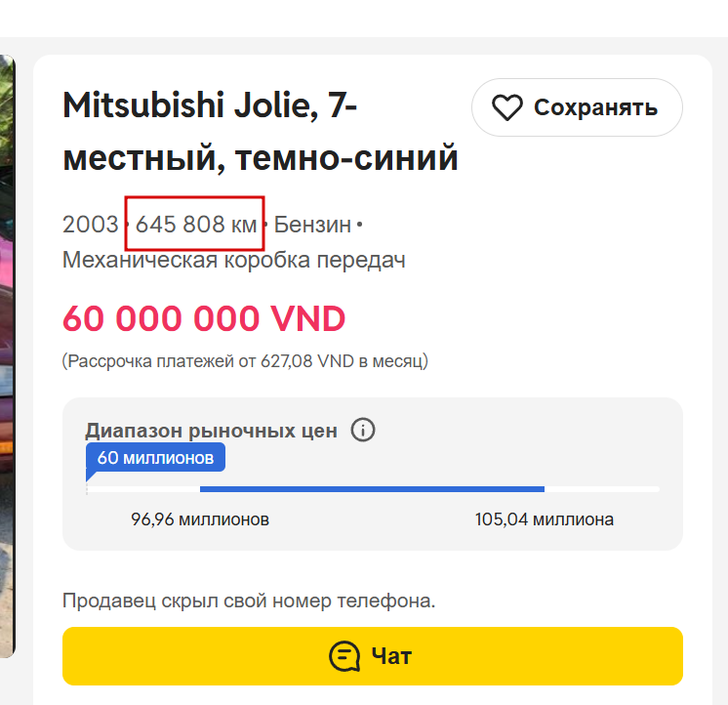The width and height of the screenshot is (728, 705).
Task: Click the installment payment note under price
Action: pyautogui.click(x=245, y=361)
